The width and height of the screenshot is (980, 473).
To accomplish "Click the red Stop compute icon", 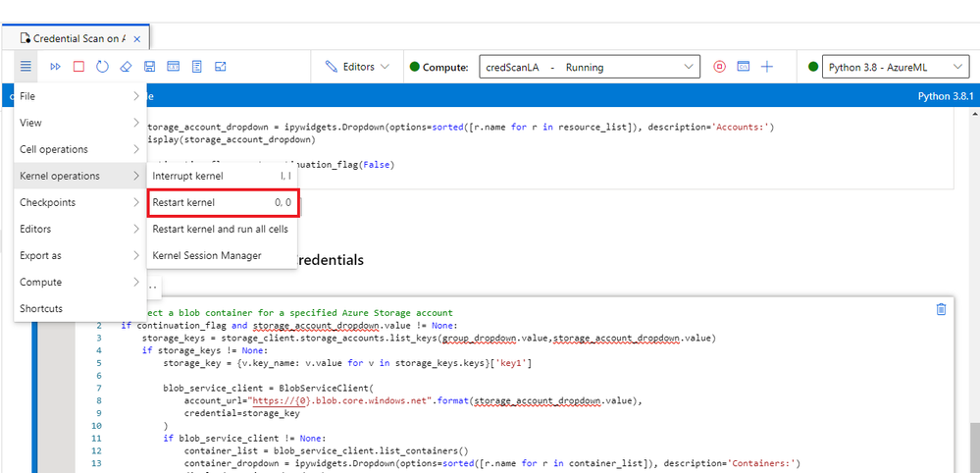I will coord(719,66).
